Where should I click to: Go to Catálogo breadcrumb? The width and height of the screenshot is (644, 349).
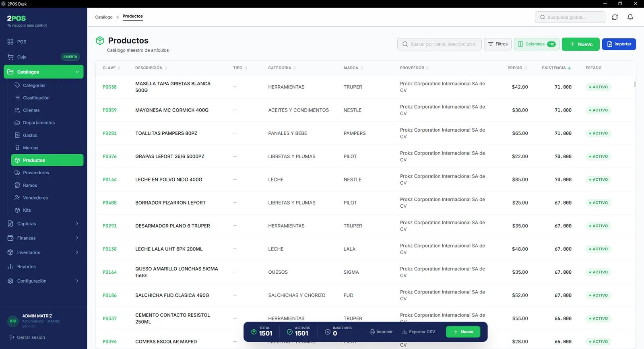tap(104, 17)
